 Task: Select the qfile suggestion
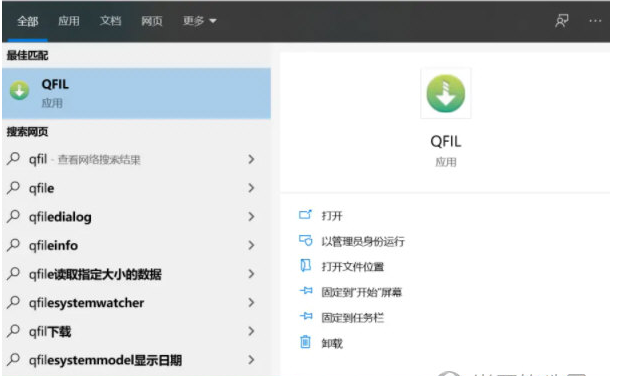[x=136, y=188]
